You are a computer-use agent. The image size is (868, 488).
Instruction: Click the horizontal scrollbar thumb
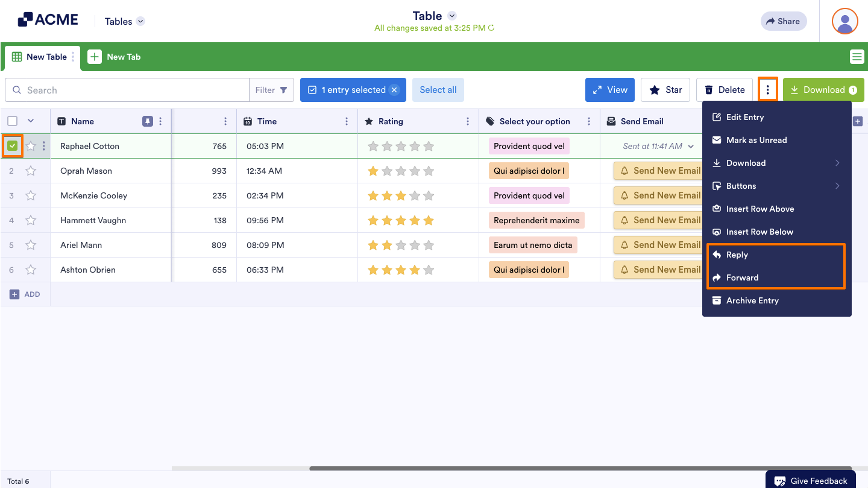[x=580, y=468]
